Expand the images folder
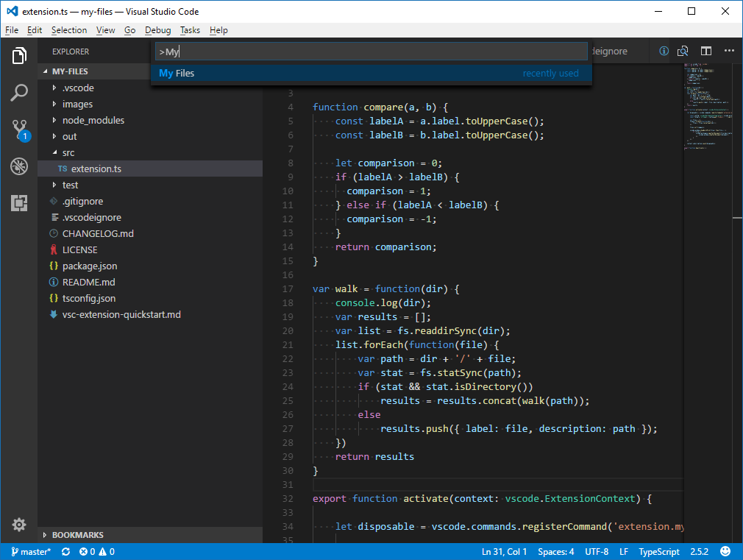The height and width of the screenshot is (560, 743). [150, 104]
